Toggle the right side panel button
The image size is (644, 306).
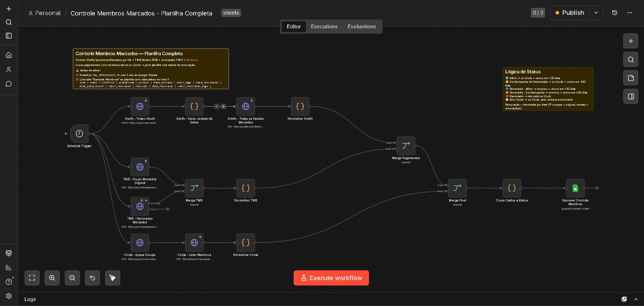point(631,97)
